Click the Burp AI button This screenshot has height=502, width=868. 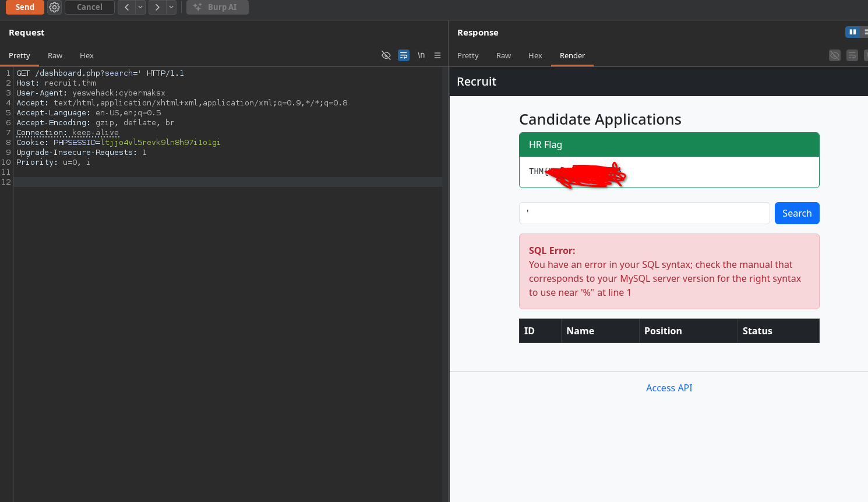pos(217,7)
